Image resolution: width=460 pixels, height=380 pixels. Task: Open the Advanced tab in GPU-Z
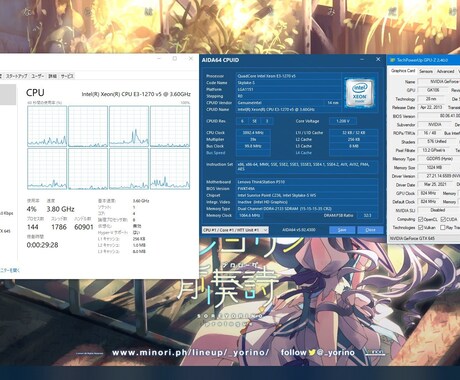pos(446,71)
